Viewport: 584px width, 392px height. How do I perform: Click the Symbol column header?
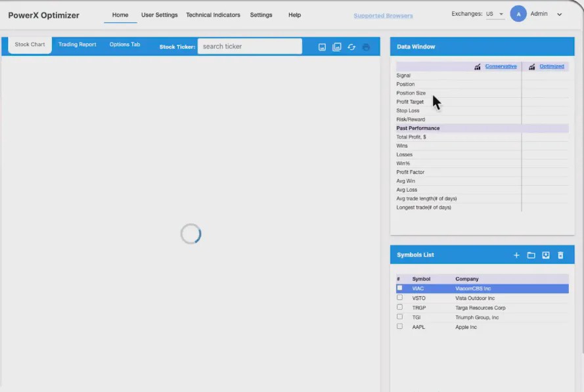(x=421, y=279)
